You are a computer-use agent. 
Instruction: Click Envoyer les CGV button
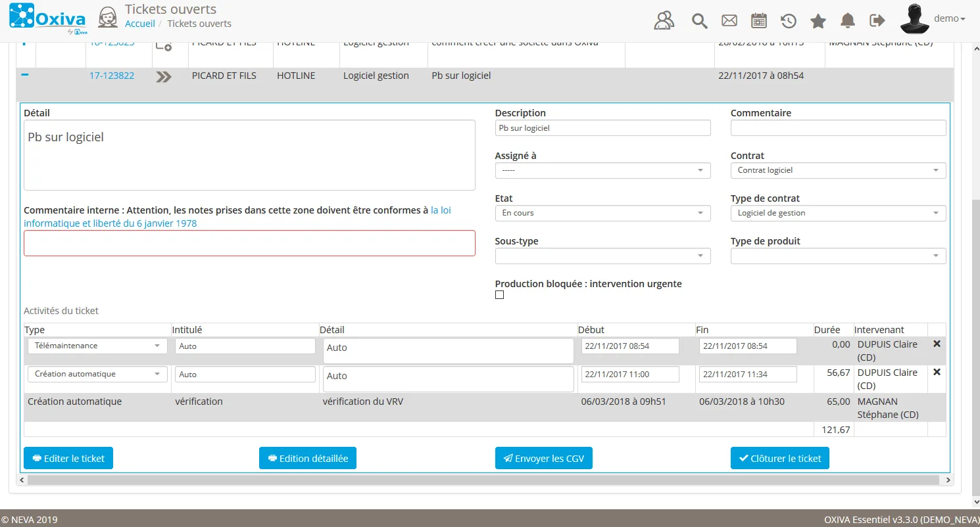click(x=544, y=458)
